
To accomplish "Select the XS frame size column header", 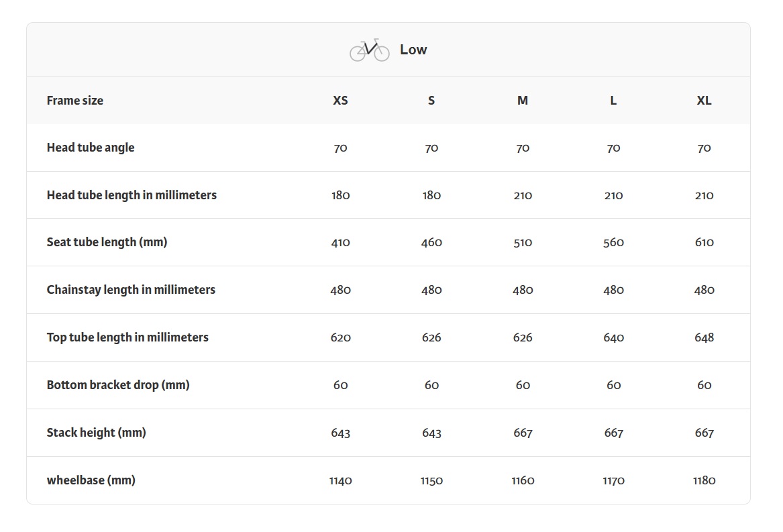I will coord(341,101).
